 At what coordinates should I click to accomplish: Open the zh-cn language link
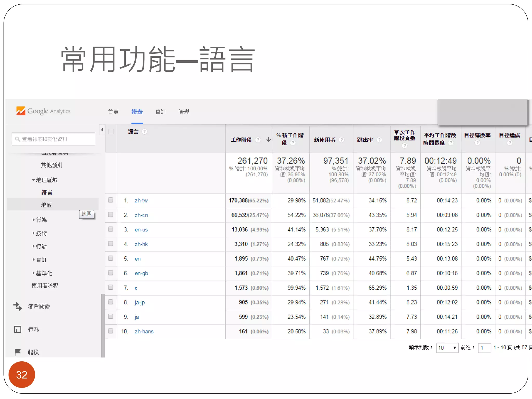pos(141,215)
